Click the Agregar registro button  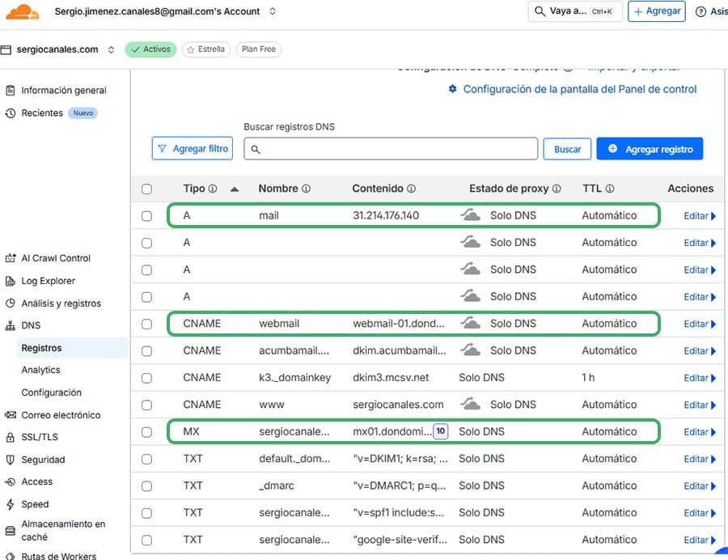650,148
